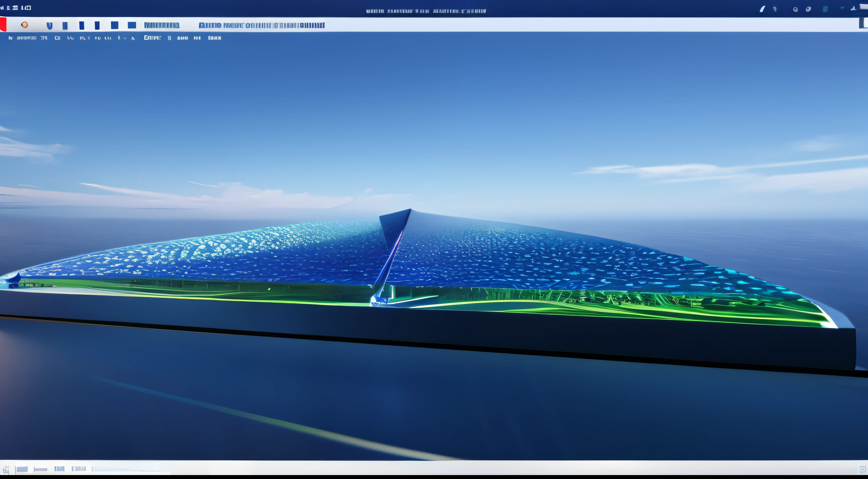The width and height of the screenshot is (868, 479).
Task: Click the small icon at the status bar's right end
Action: pos(862,469)
